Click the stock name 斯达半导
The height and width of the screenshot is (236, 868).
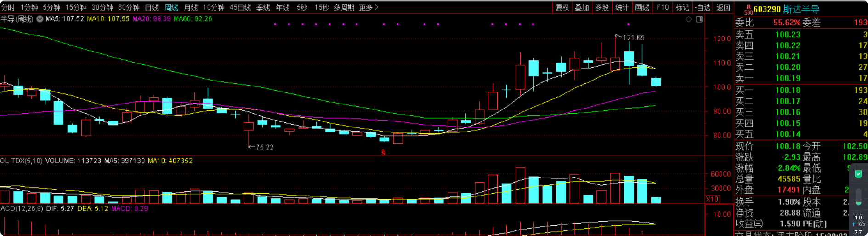pyautogui.click(x=801, y=9)
